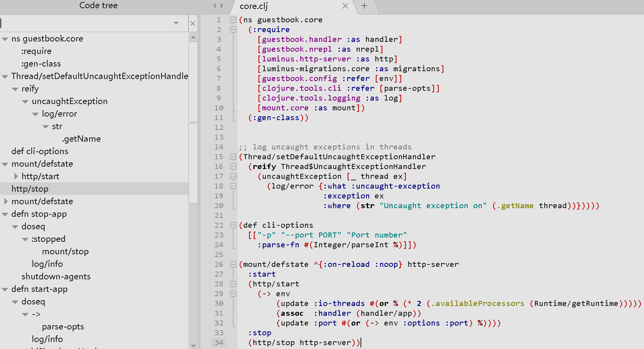Fold the ns form at line 1

(233, 20)
